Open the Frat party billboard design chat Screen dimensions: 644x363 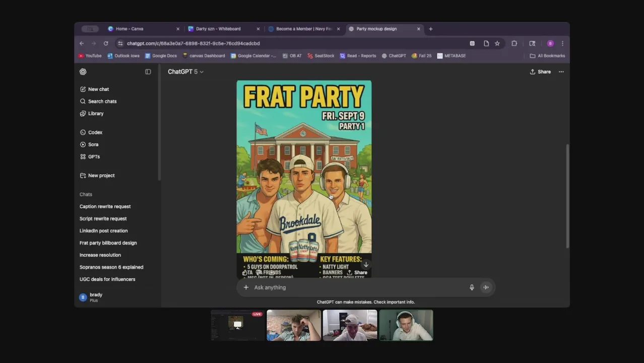108,243
